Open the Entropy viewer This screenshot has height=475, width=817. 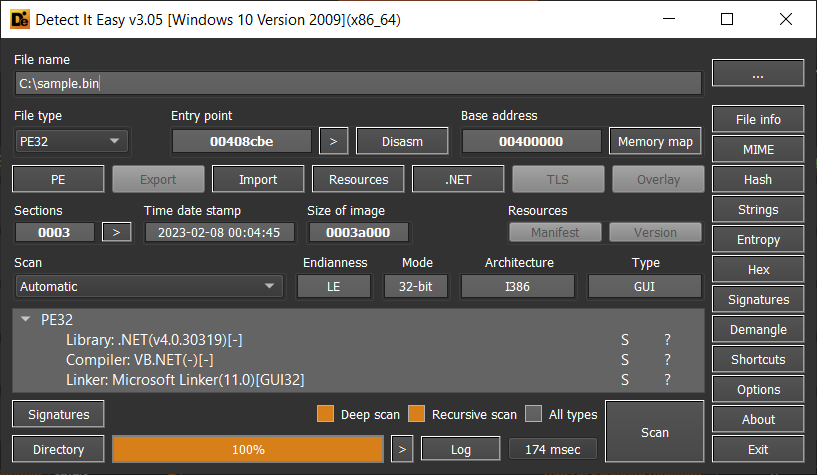[x=758, y=240]
